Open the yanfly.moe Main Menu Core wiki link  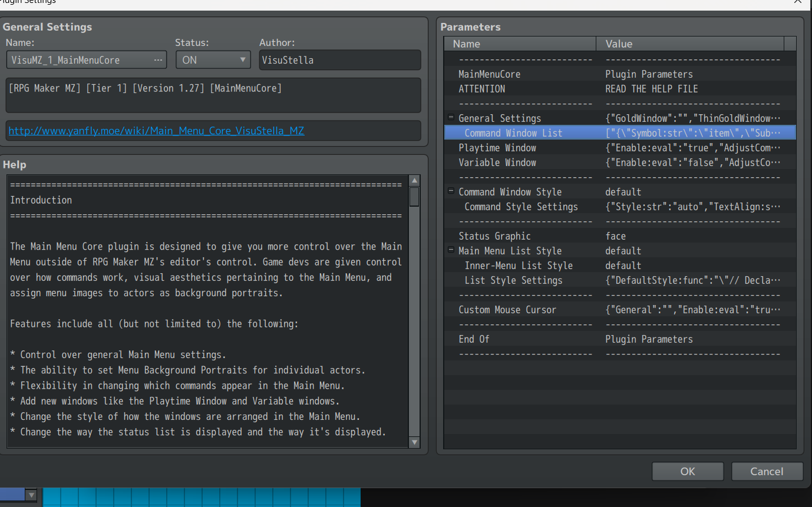[157, 131]
